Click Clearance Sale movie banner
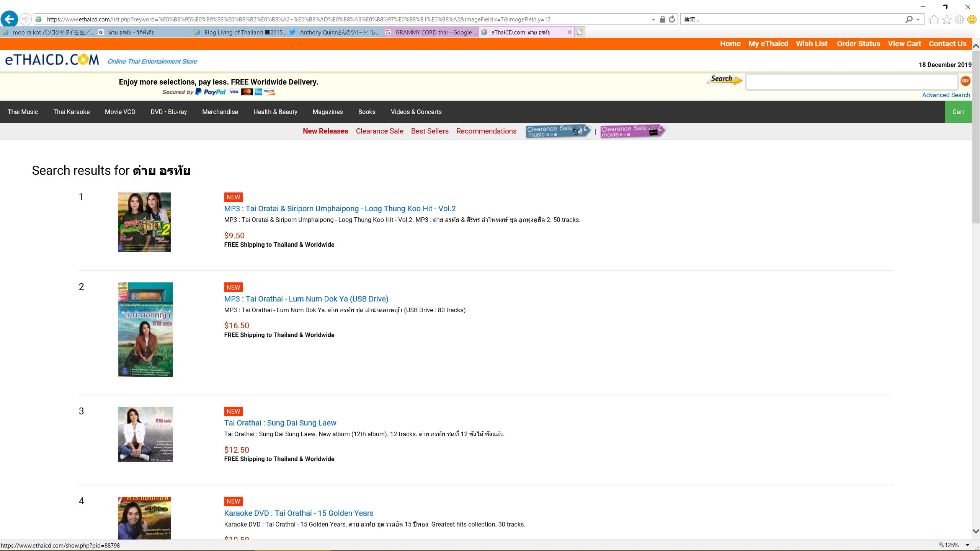This screenshot has height=551, width=980. pos(633,131)
